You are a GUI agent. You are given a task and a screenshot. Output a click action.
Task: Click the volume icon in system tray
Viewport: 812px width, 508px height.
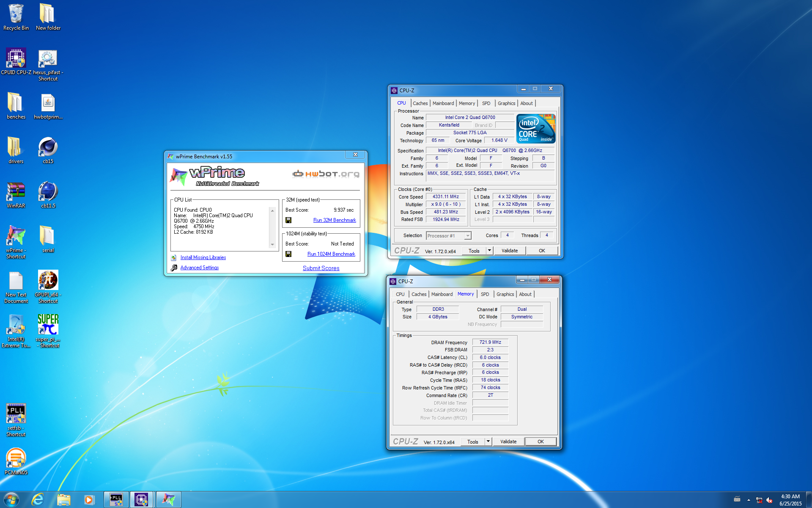point(769,500)
